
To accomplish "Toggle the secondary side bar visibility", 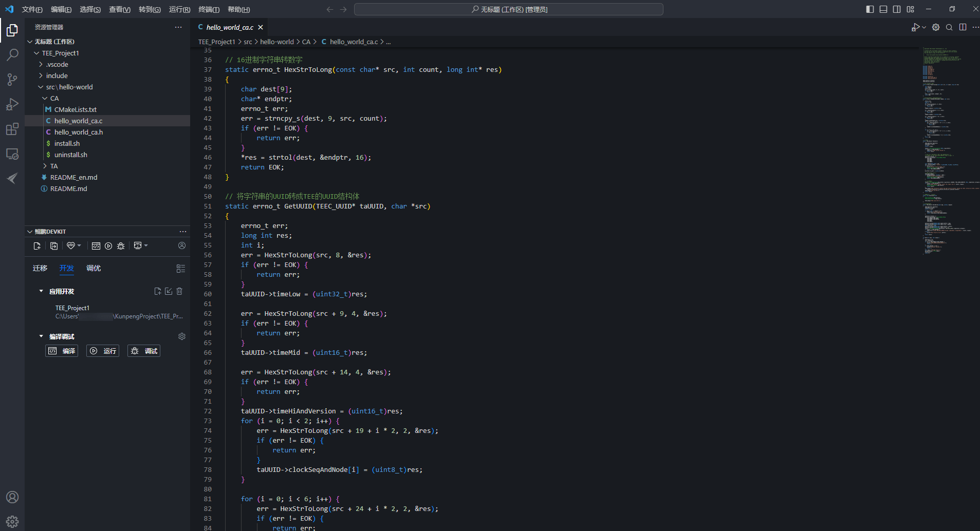I will (897, 9).
